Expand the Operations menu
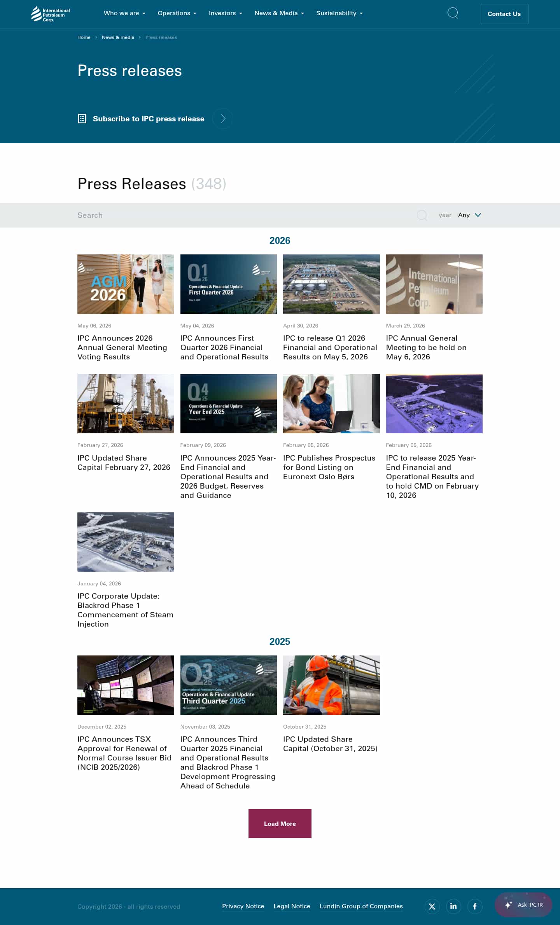This screenshot has height=925, width=560. (177, 13)
